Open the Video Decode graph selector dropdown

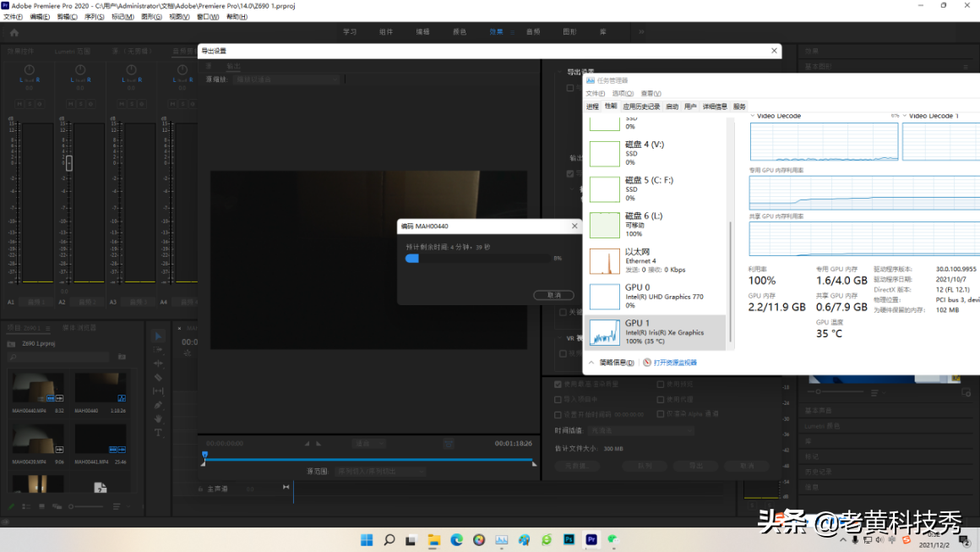coord(753,116)
